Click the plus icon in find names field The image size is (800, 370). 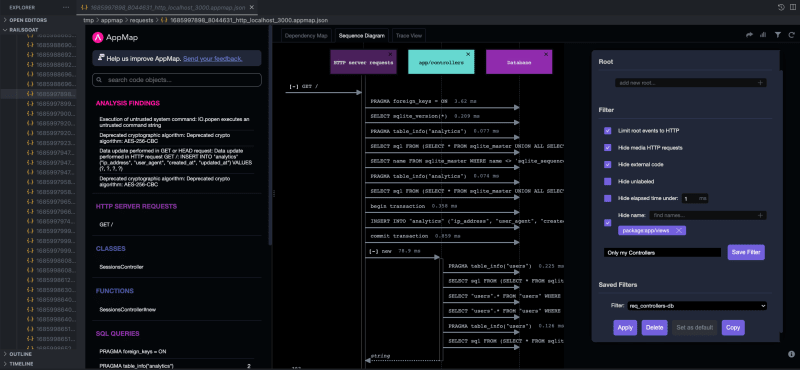[x=760, y=215]
